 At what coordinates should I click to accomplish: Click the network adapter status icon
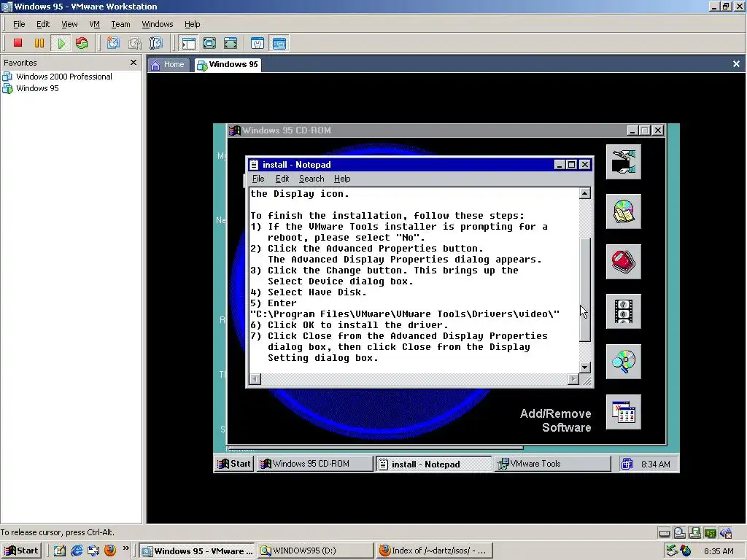[710, 533]
